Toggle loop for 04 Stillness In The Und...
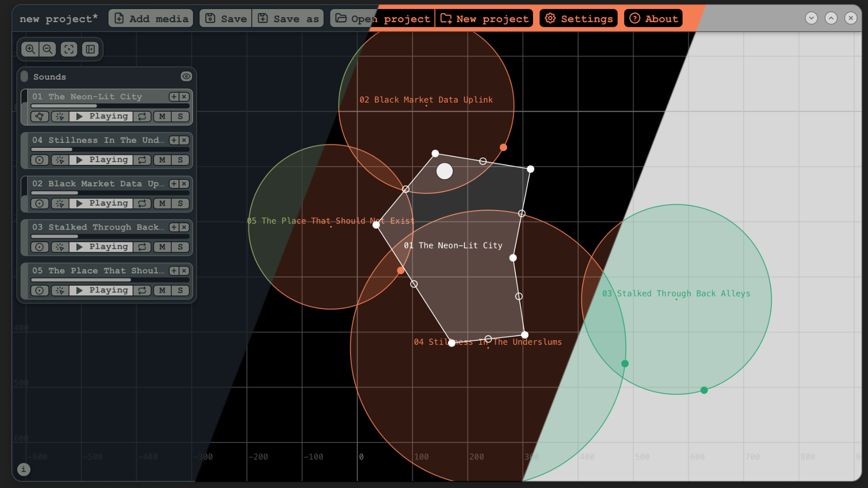 pos(142,160)
